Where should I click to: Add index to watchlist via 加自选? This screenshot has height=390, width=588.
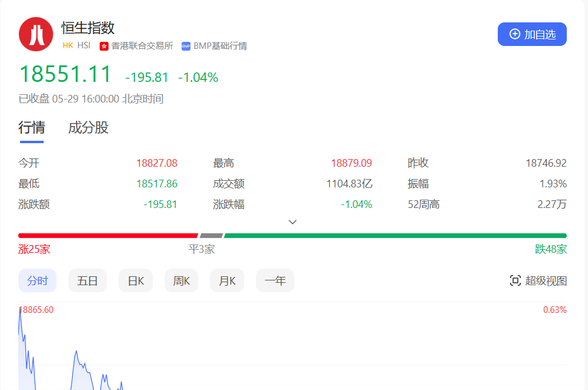532,34
